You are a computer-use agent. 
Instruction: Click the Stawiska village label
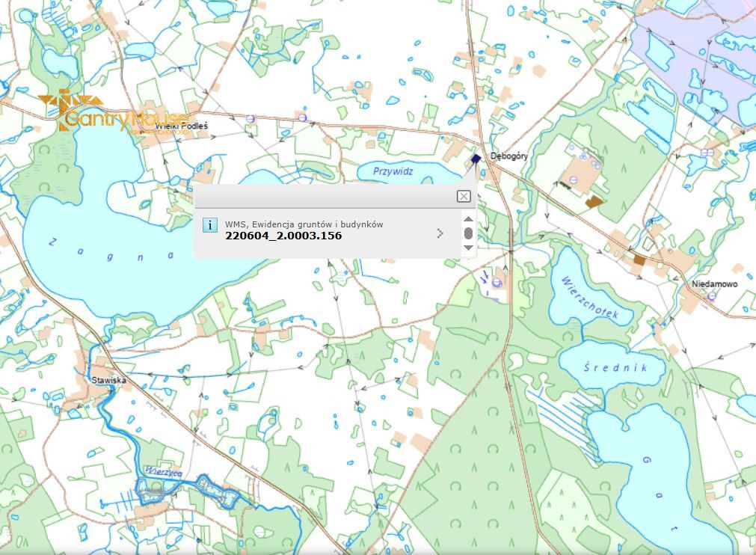coord(109,381)
